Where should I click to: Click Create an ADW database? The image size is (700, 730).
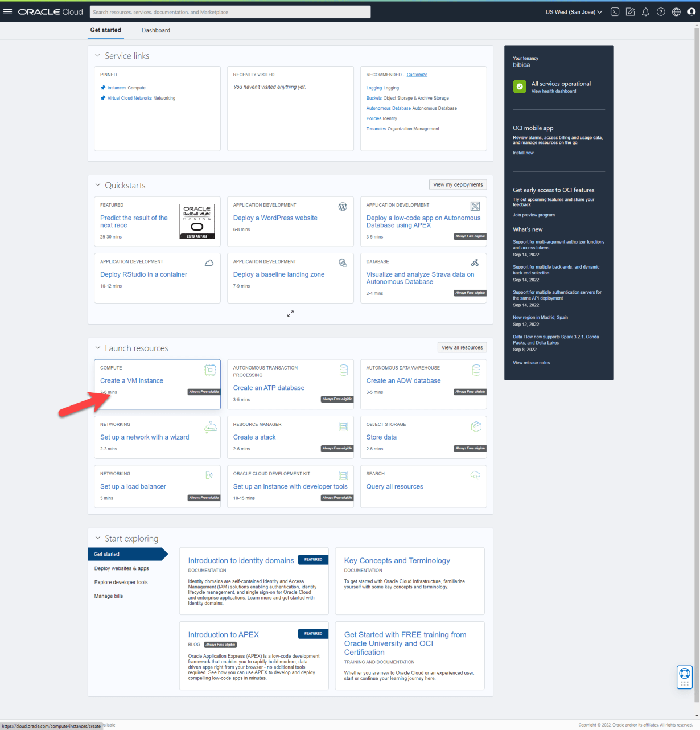click(x=403, y=381)
